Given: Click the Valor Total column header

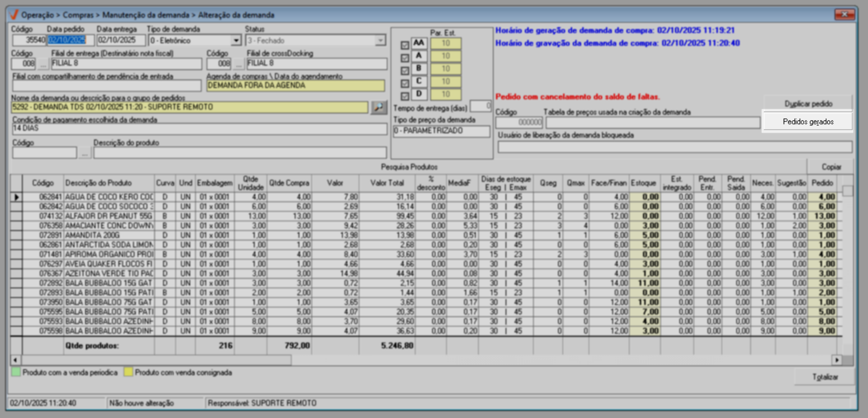Looking at the screenshot, I should point(387,183).
